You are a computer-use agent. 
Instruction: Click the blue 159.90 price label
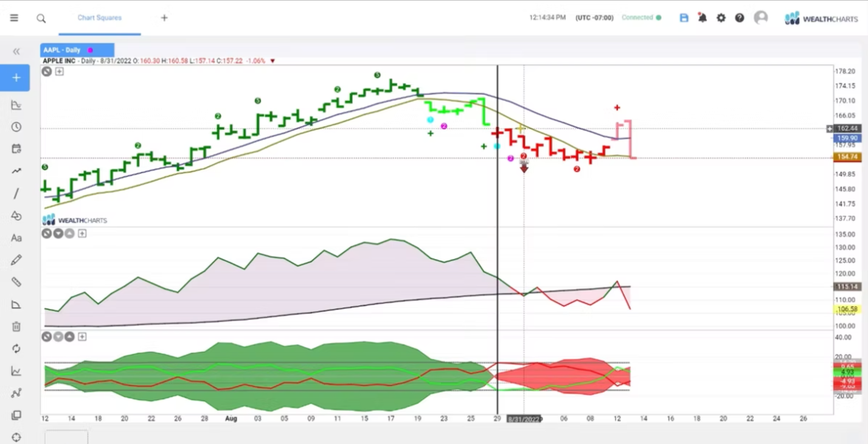[847, 138]
